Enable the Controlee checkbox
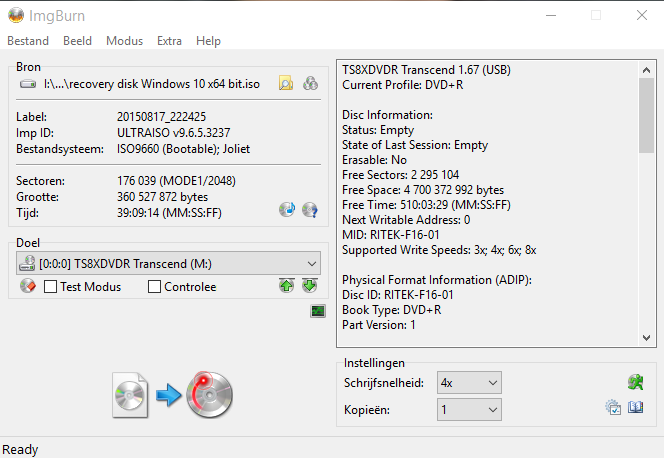The image size is (664, 458). (154, 287)
